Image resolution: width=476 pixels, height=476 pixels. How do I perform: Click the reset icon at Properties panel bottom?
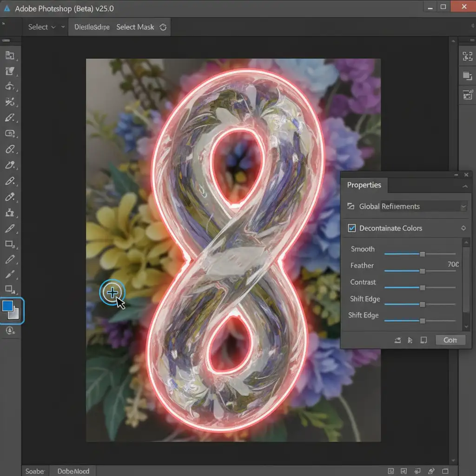pos(397,340)
